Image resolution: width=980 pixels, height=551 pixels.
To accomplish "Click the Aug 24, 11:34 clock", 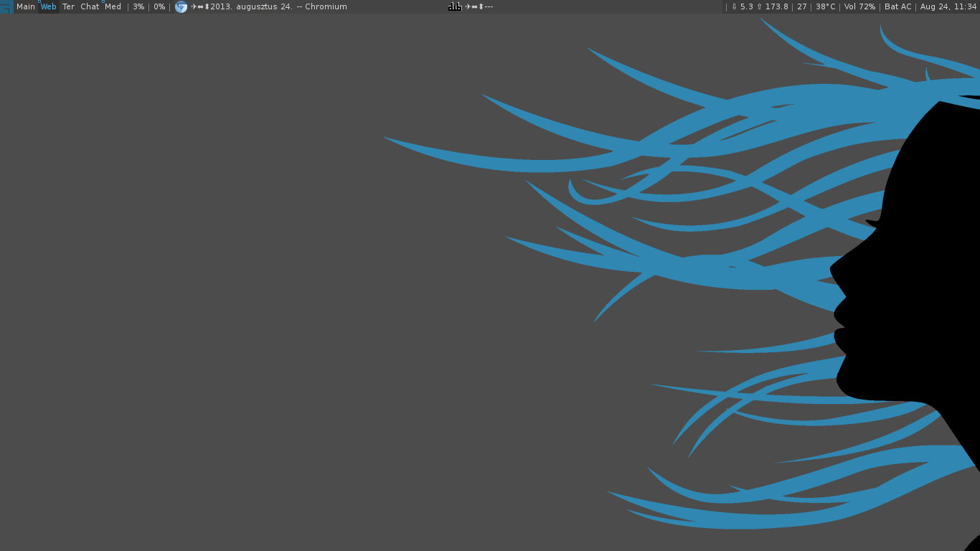I will (948, 6).
